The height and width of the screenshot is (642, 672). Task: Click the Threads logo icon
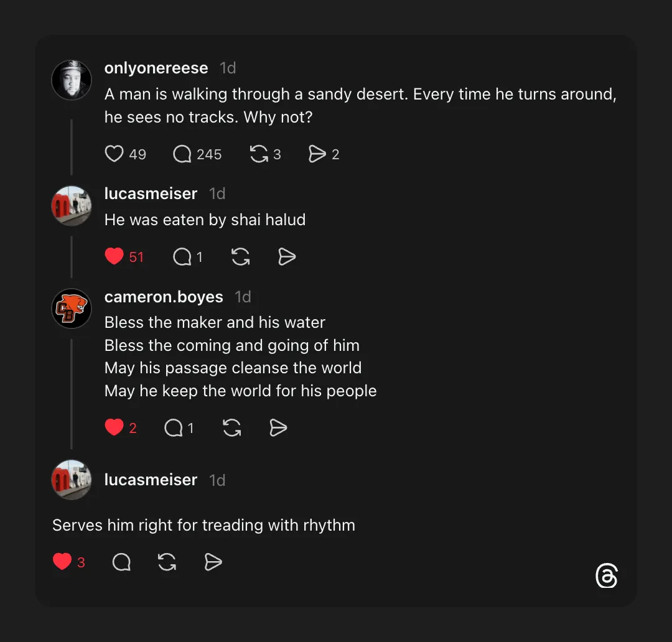(x=606, y=576)
